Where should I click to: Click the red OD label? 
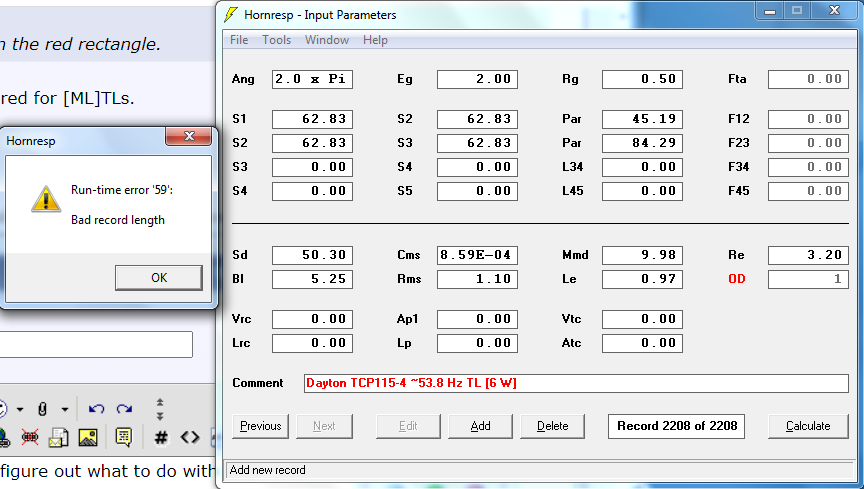point(737,279)
